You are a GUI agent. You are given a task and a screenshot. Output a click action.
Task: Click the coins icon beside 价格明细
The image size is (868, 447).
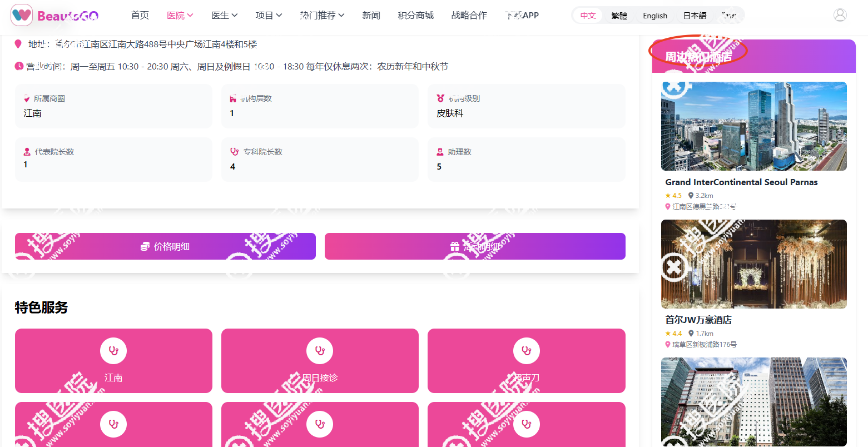(145, 246)
